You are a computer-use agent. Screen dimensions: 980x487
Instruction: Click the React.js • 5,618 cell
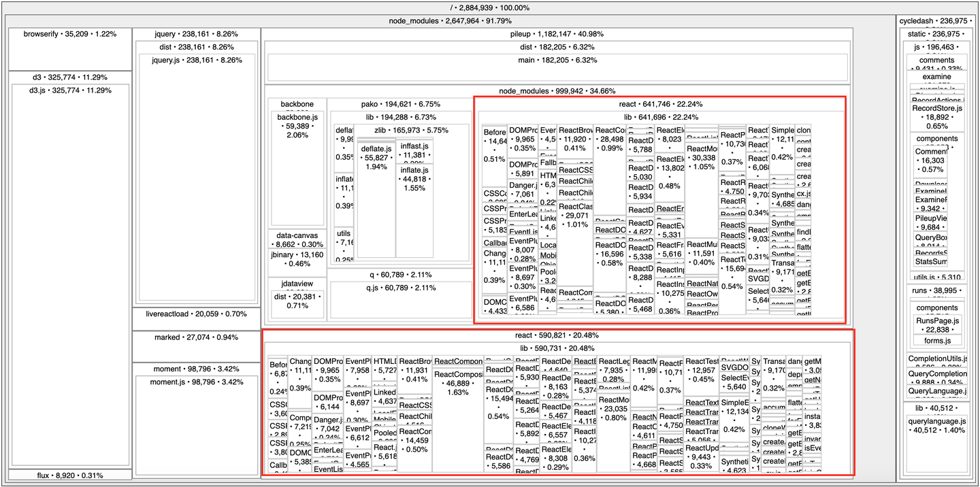pos(385,456)
